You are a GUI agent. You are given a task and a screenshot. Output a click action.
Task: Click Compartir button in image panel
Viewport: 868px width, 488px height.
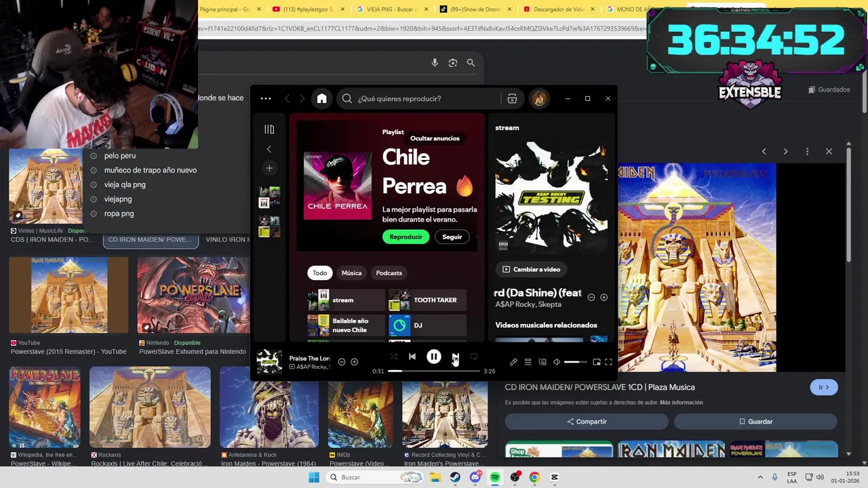(x=587, y=422)
